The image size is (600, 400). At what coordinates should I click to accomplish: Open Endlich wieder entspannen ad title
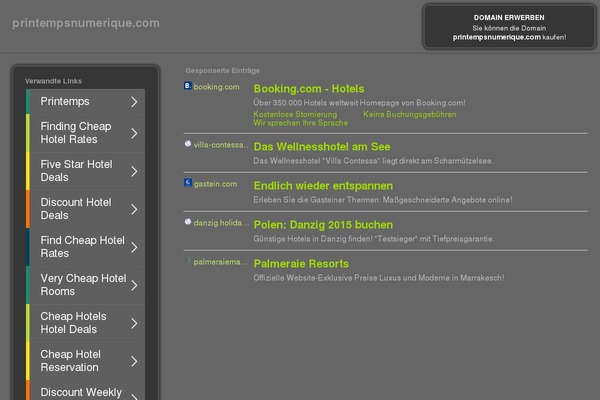pos(323,186)
